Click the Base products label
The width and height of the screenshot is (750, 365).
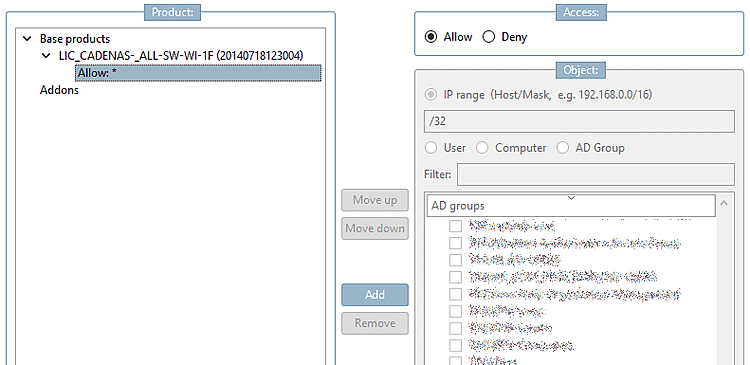point(75,39)
